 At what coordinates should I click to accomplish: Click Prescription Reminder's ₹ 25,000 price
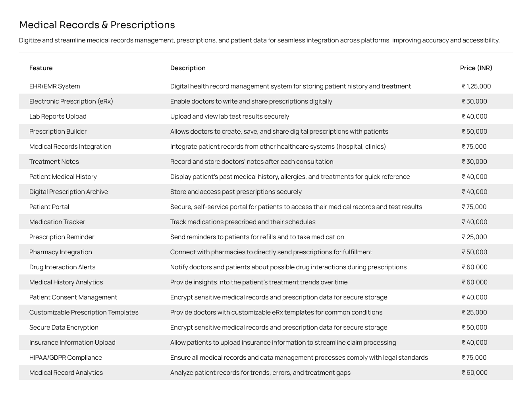pyautogui.click(x=474, y=237)
